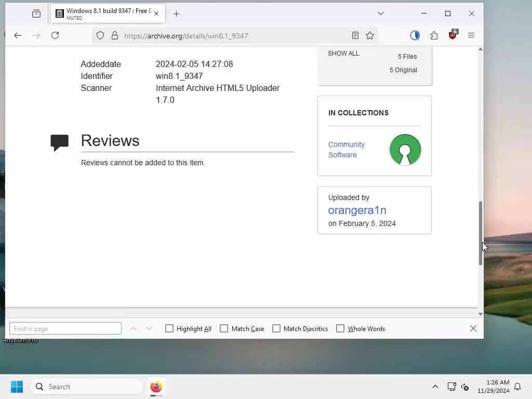Expand the list all tabs dropdown
The height and width of the screenshot is (399, 532).
click(381, 14)
